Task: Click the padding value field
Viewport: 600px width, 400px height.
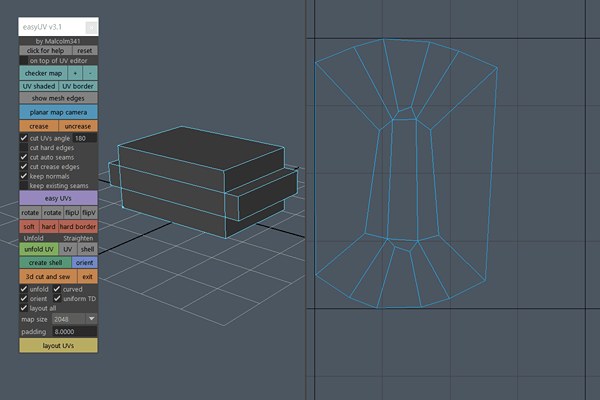Action: click(x=70, y=330)
